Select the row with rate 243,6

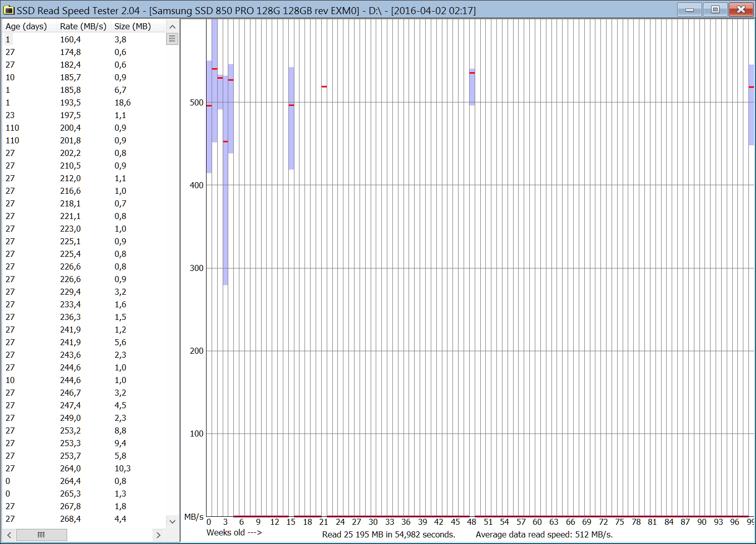coord(84,355)
